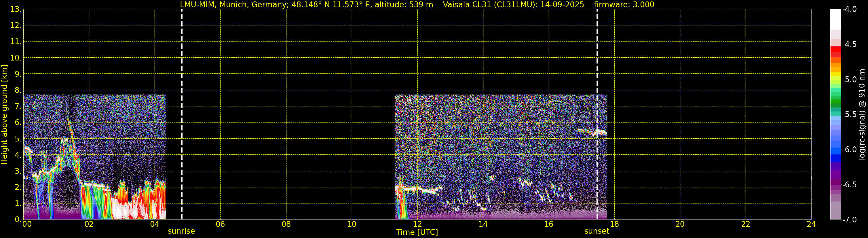Click the dark blue segment of the colorbar

[x=836, y=158]
